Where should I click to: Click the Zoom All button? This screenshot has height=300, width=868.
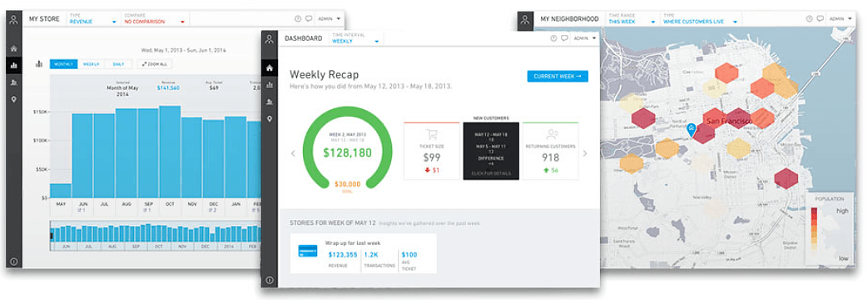click(155, 64)
